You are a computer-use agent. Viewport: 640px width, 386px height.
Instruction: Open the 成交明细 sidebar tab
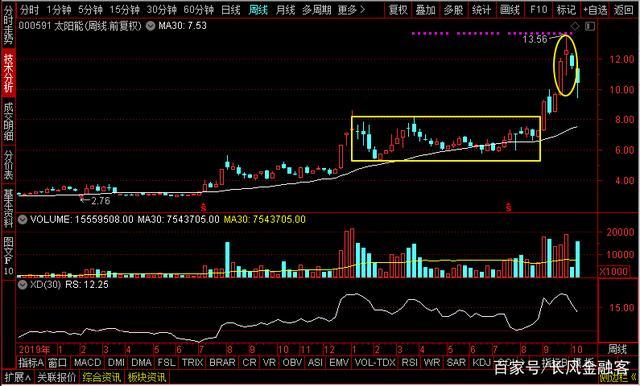(x=9, y=121)
